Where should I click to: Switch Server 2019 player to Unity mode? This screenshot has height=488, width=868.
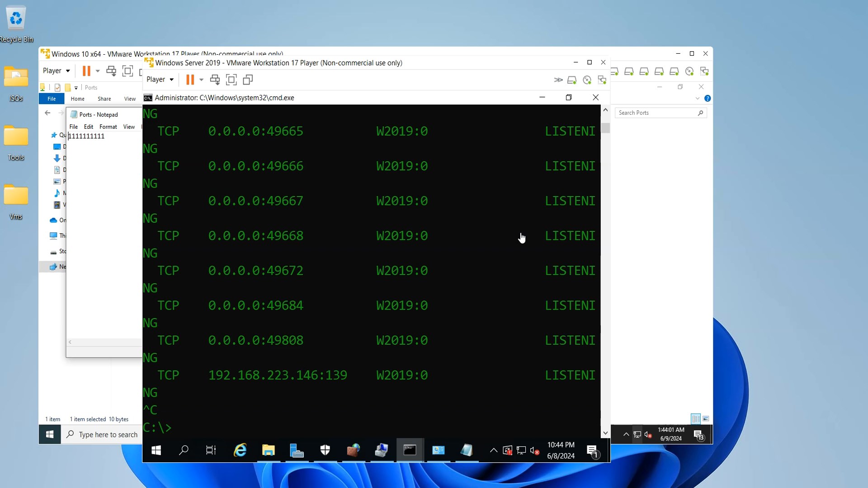pos(248,80)
